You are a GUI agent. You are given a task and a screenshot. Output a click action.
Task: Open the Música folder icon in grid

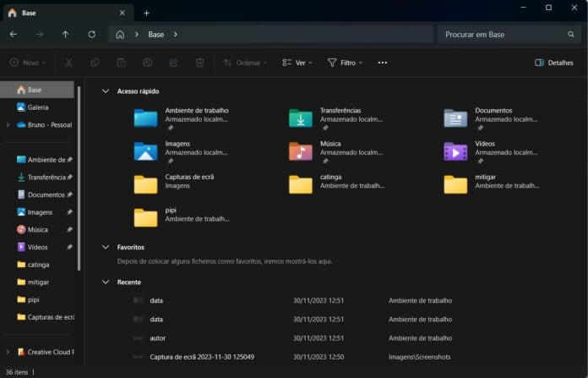301,151
